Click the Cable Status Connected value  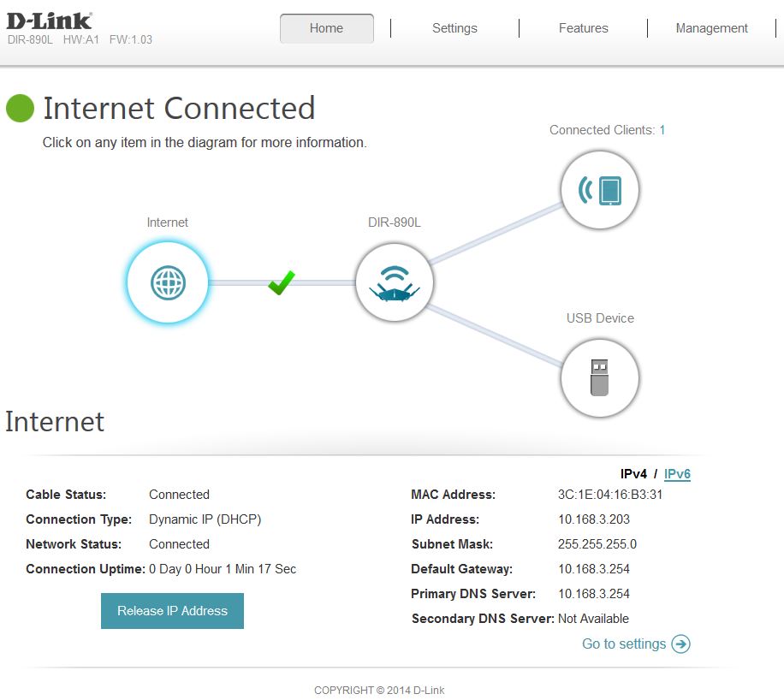pos(179,495)
